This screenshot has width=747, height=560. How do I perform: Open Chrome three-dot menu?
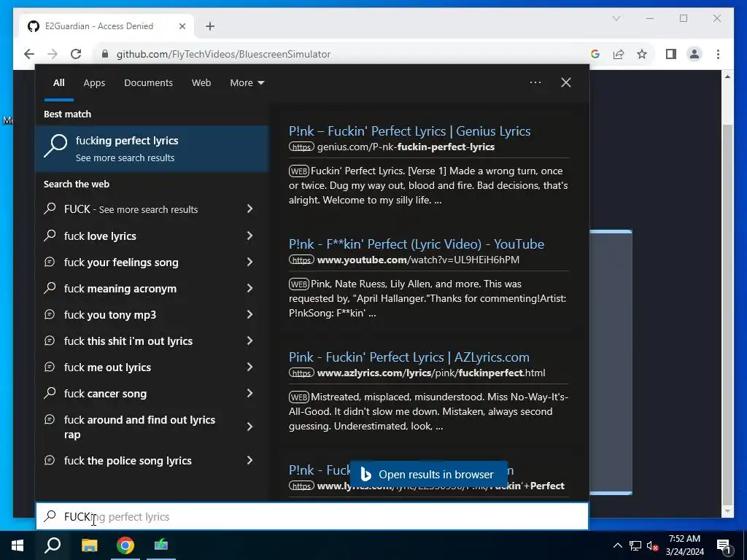(718, 54)
